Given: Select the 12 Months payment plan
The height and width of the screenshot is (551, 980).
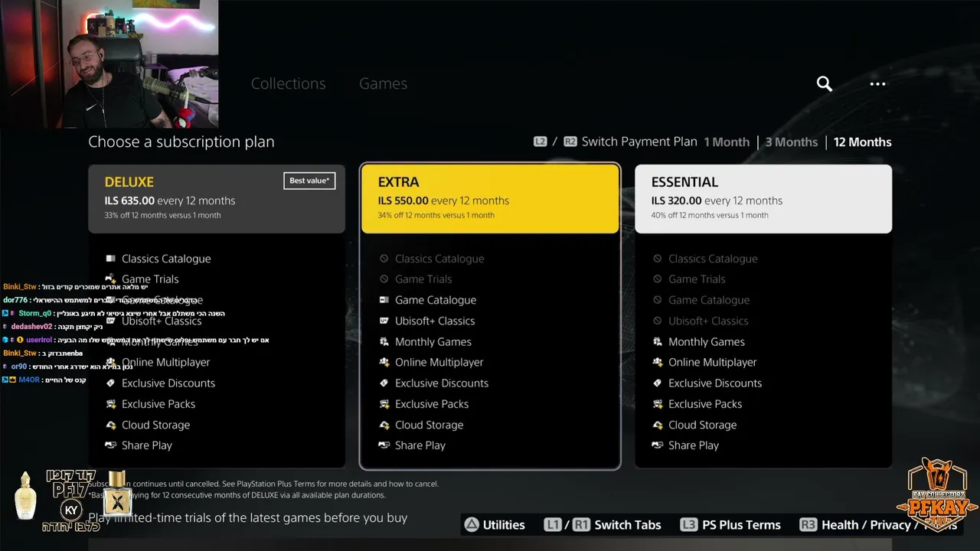Looking at the screenshot, I should 863,142.
